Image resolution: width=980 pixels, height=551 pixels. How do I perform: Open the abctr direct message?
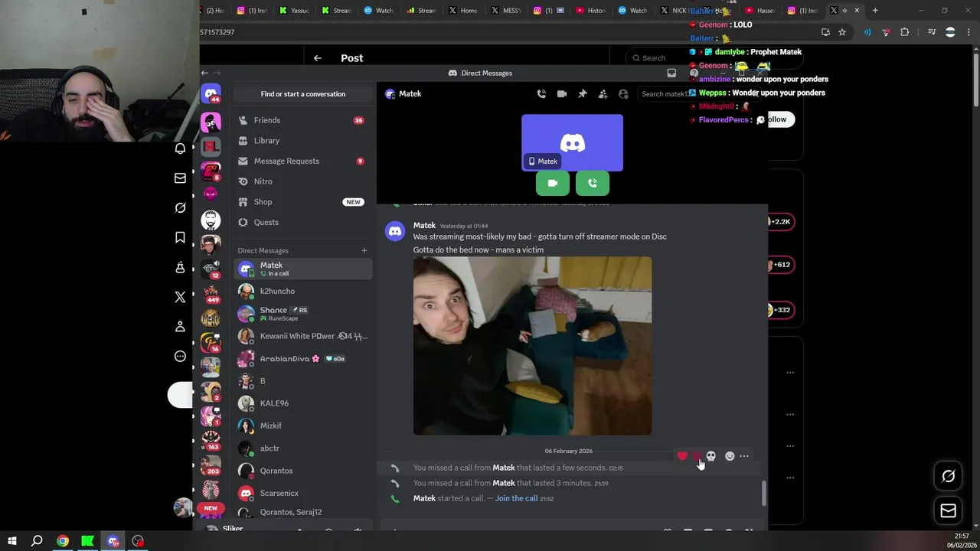click(302, 448)
